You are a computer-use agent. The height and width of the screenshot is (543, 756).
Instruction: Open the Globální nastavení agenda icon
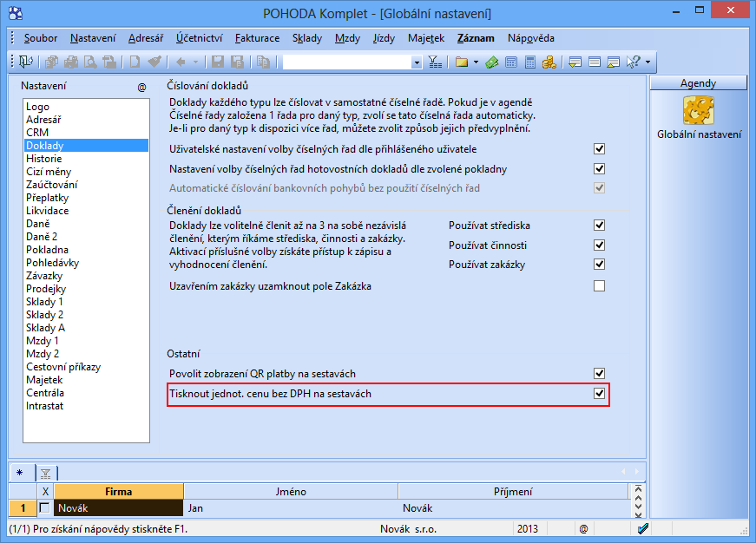(x=699, y=110)
